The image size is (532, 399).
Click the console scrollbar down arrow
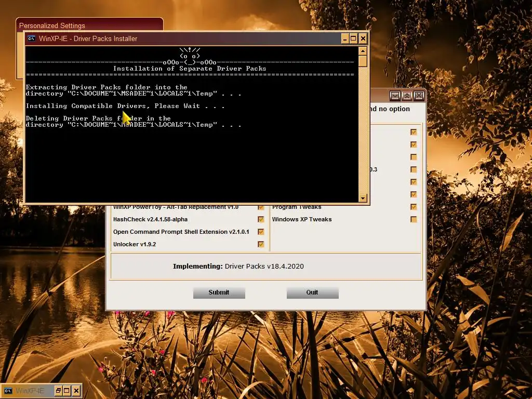click(363, 198)
